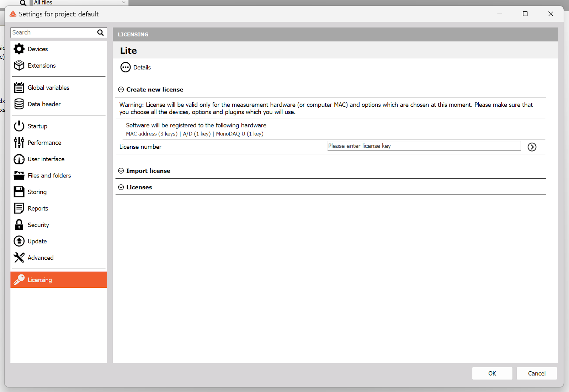The image size is (569, 392).
Task: Click the Files and folders icon
Action: tap(19, 175)
